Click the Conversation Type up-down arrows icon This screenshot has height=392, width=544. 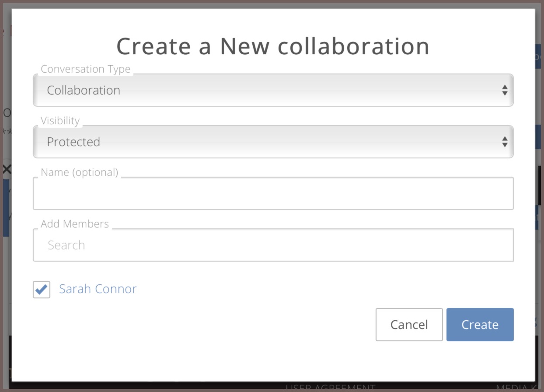pyautogui.click(x=505, y=90)
